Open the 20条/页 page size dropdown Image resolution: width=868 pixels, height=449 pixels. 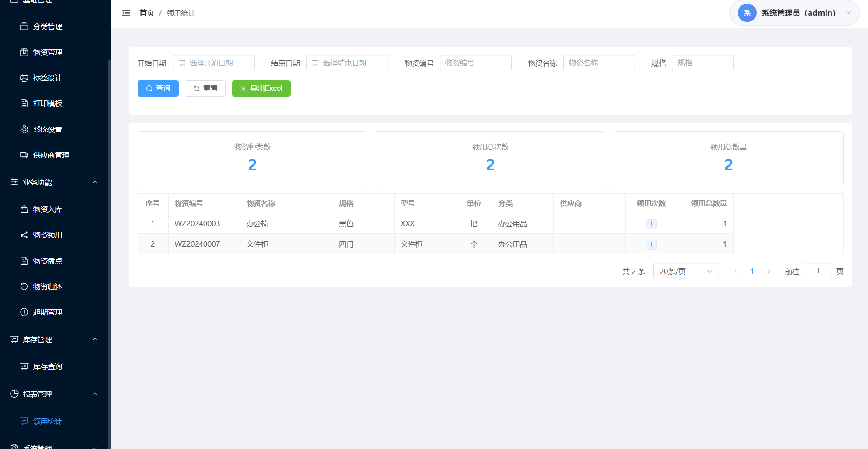point(686,271)
